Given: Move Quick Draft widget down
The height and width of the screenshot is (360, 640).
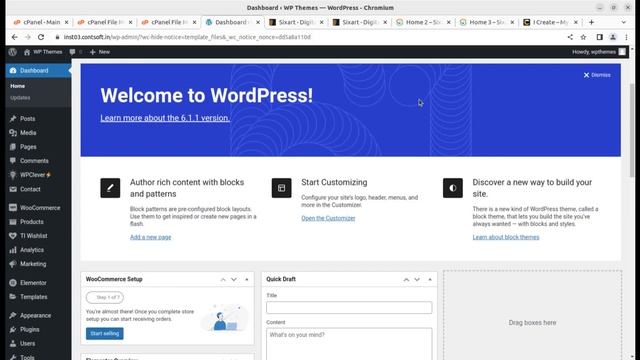Looking at the screenshot, I should pyautogui.click(x=417, y=280).
